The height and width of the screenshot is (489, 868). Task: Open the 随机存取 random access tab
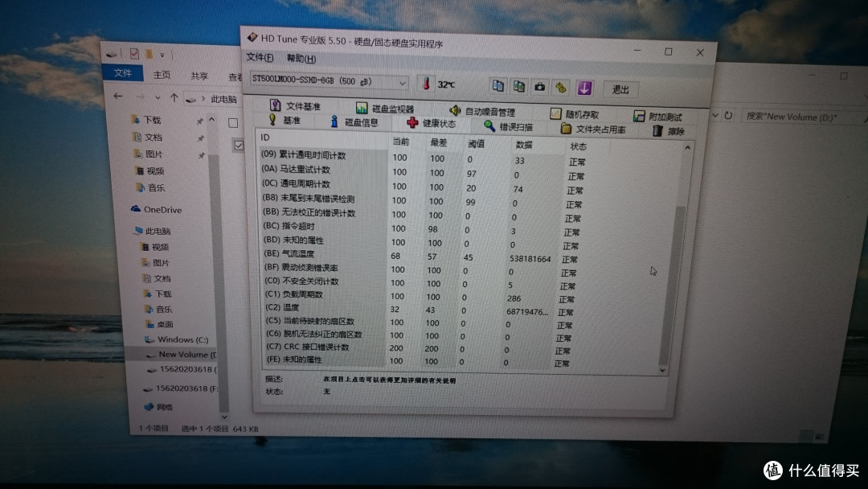point(575,114)
